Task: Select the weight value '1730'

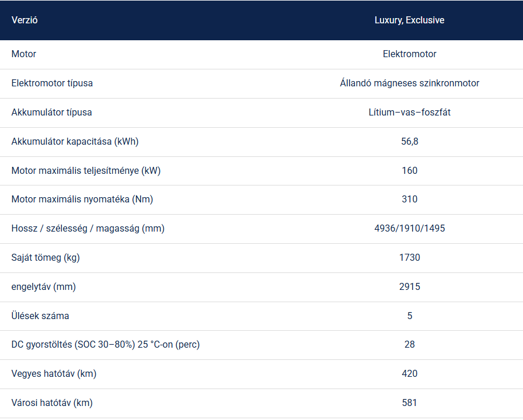Action: 409,257
